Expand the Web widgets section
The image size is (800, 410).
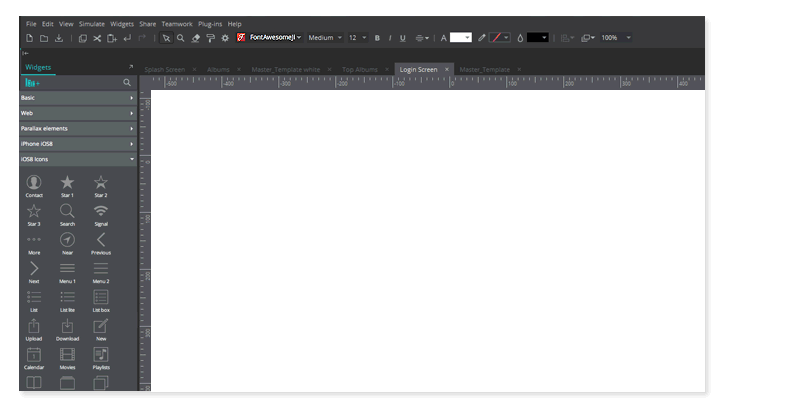pyautogui.click(x=78, y=113)
